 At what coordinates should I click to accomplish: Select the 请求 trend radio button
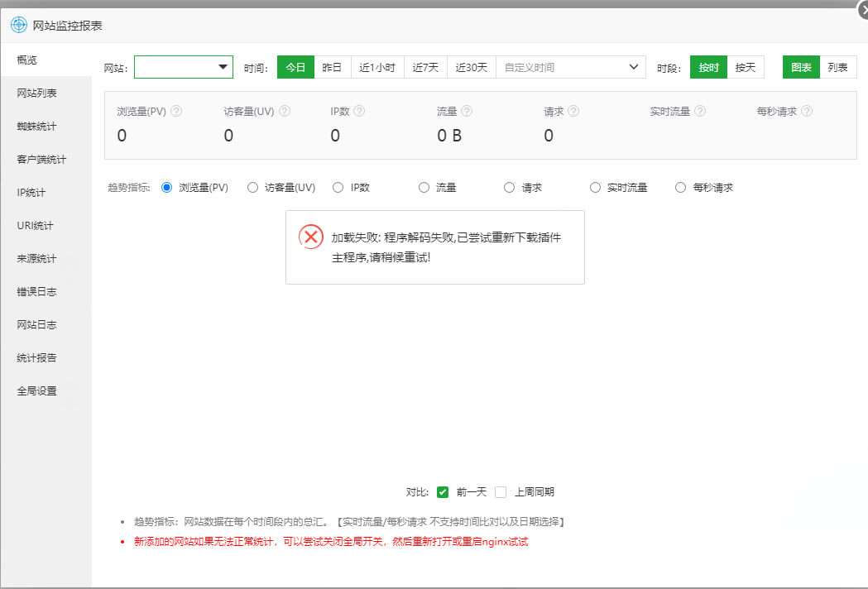point(509,188)
